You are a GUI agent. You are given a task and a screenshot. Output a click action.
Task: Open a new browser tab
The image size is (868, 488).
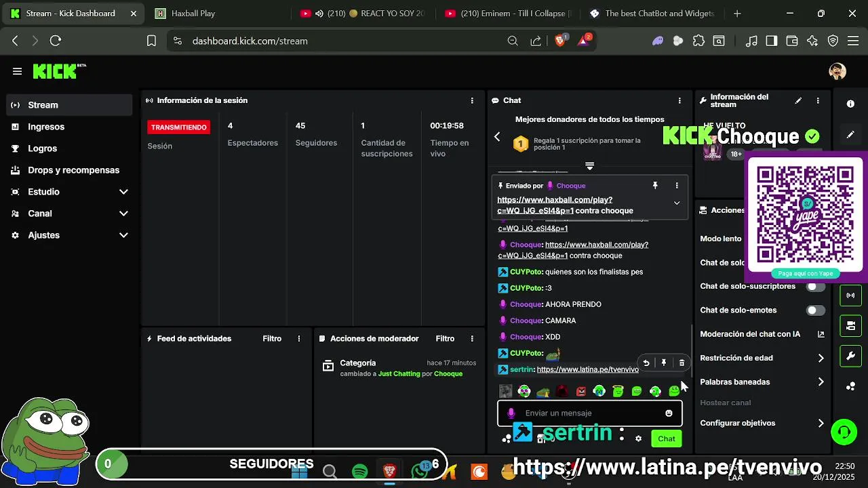tap(737, 14)
